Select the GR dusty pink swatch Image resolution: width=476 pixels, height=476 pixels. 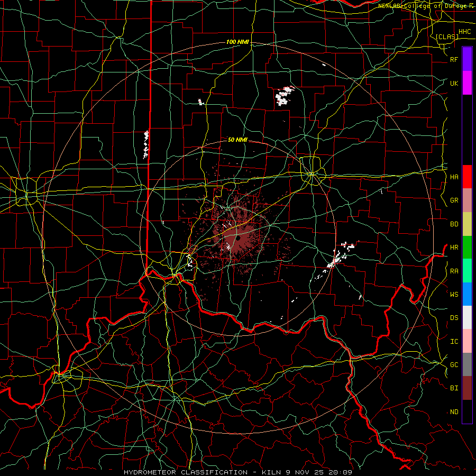click(x=467, y=200)
